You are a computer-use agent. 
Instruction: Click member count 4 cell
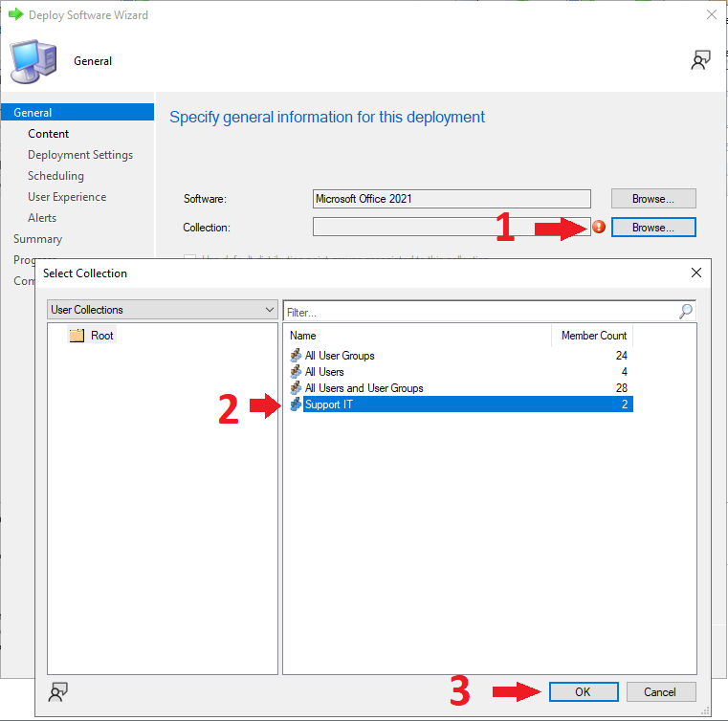tap(625, 372)
